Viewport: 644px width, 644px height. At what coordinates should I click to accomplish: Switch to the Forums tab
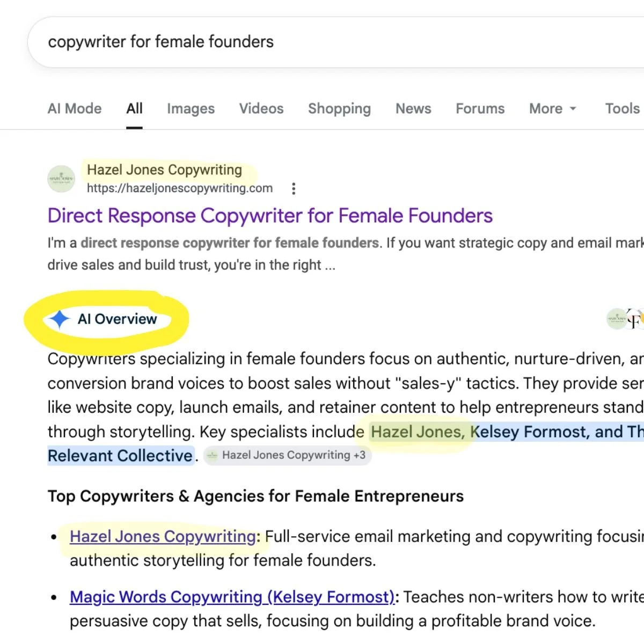coord(480,108)
